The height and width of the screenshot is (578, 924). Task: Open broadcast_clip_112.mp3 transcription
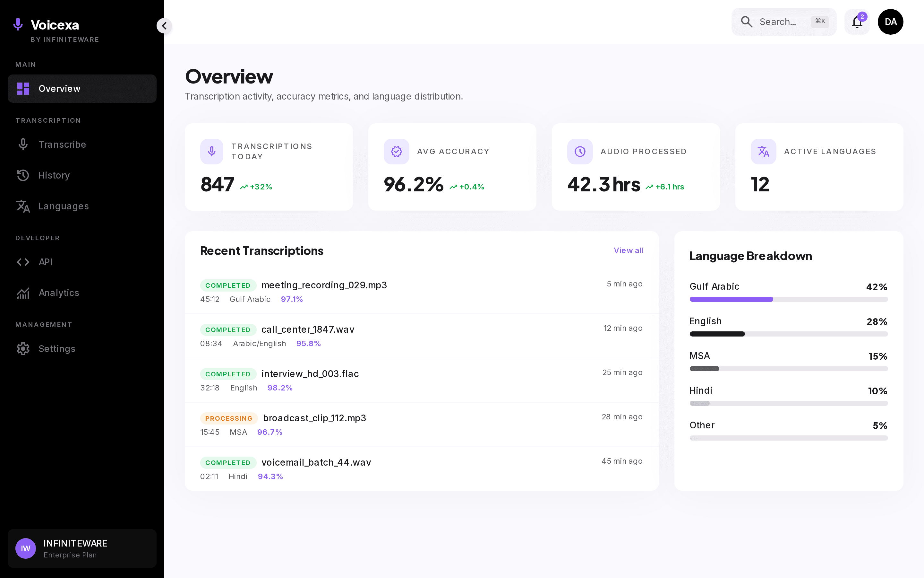[422, 425]
